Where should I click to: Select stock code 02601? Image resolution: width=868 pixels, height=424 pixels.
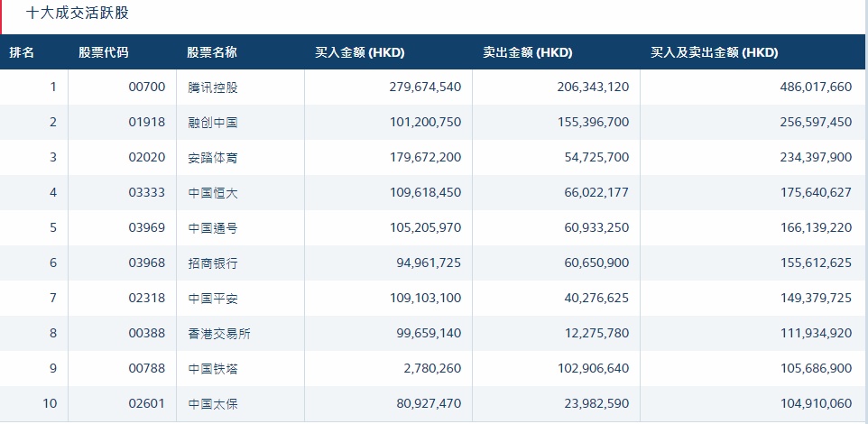pos(147,403)
